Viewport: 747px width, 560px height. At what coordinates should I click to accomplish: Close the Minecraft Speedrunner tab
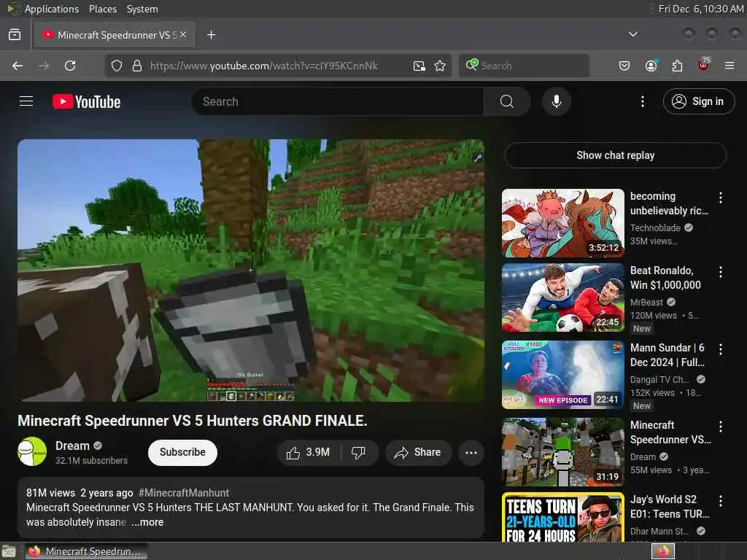[x=183, y=35]
